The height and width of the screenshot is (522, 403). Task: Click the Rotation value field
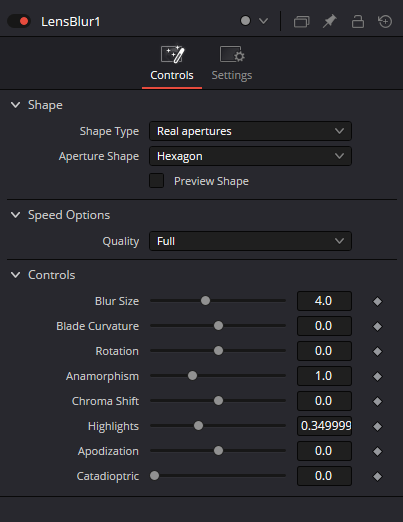[x=324, y=351]
